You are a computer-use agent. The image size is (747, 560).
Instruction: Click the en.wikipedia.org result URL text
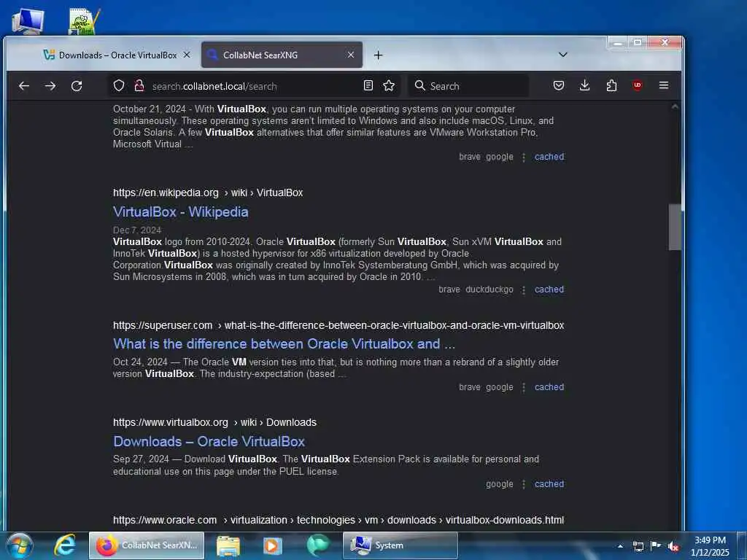(x=208, y=192)
